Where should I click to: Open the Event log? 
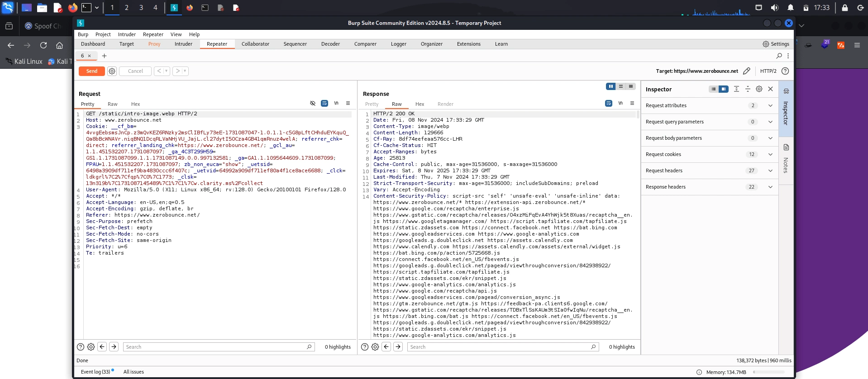click(95, 372)
